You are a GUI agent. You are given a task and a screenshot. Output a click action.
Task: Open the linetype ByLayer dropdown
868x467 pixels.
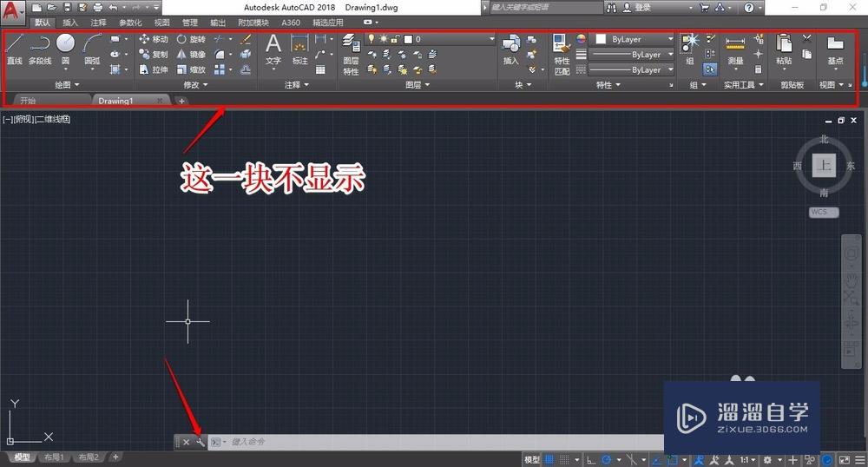(x=632, y=69)
